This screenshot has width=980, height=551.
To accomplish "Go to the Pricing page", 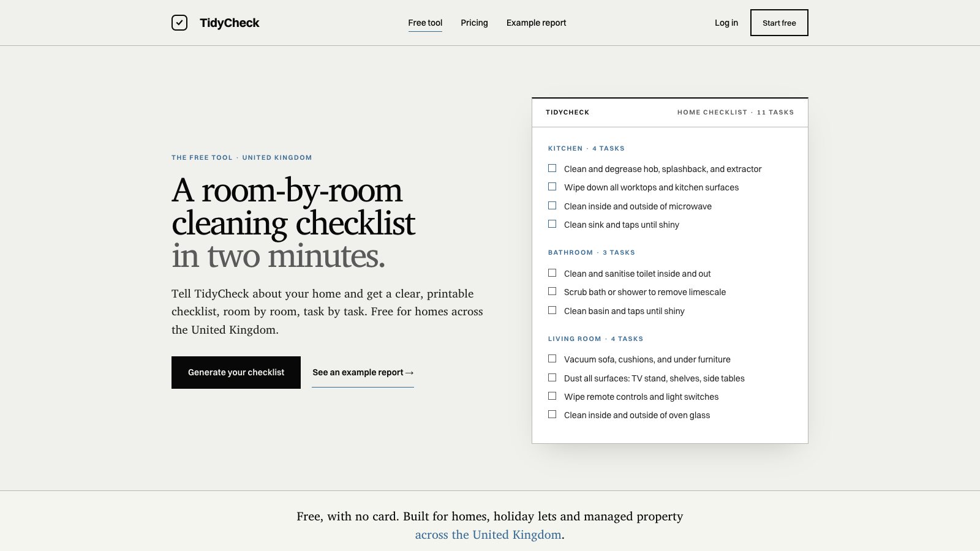I will point(474,23).
